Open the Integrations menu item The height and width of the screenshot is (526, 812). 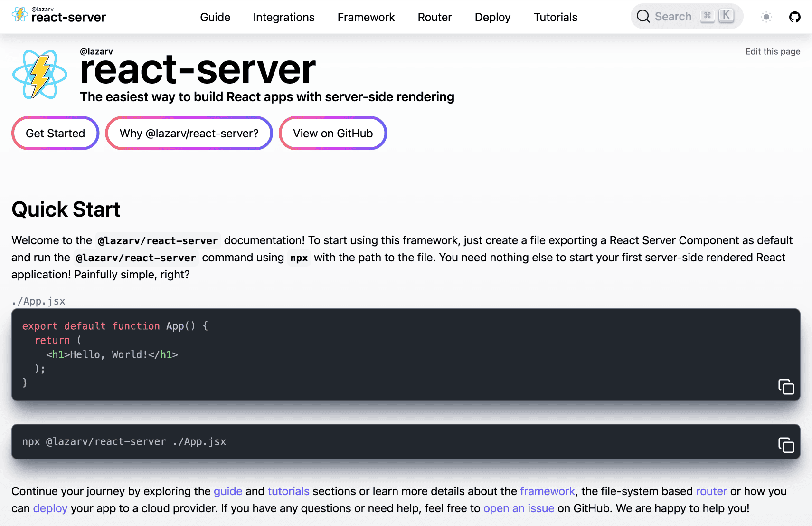click(283, 17)
